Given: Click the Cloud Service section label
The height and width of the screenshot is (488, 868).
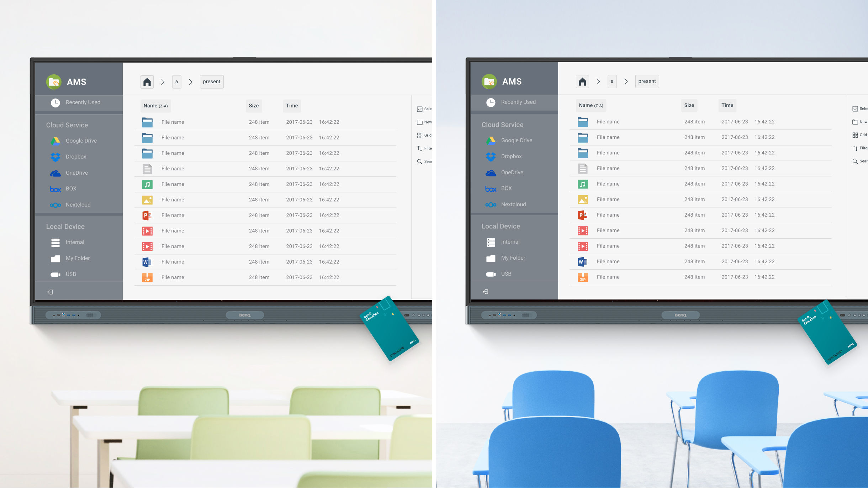Looking at the screenshot, I should [x=67, y=124].
